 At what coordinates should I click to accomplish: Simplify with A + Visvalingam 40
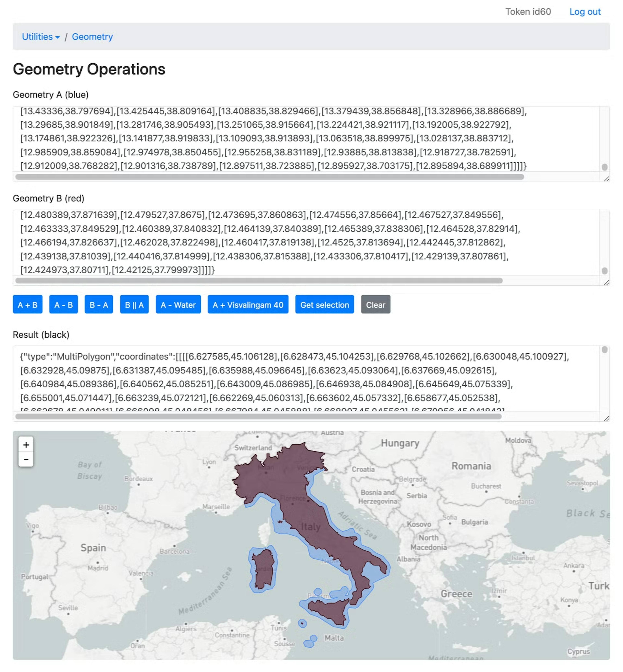click(248, 304)
